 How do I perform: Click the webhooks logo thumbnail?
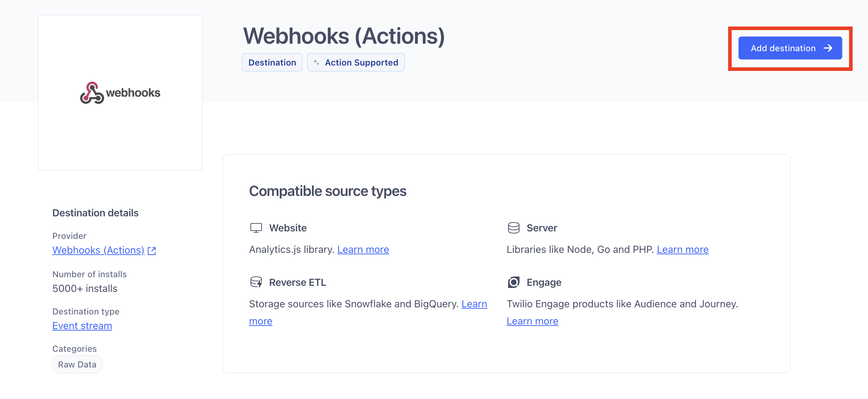tap(120, 93)
